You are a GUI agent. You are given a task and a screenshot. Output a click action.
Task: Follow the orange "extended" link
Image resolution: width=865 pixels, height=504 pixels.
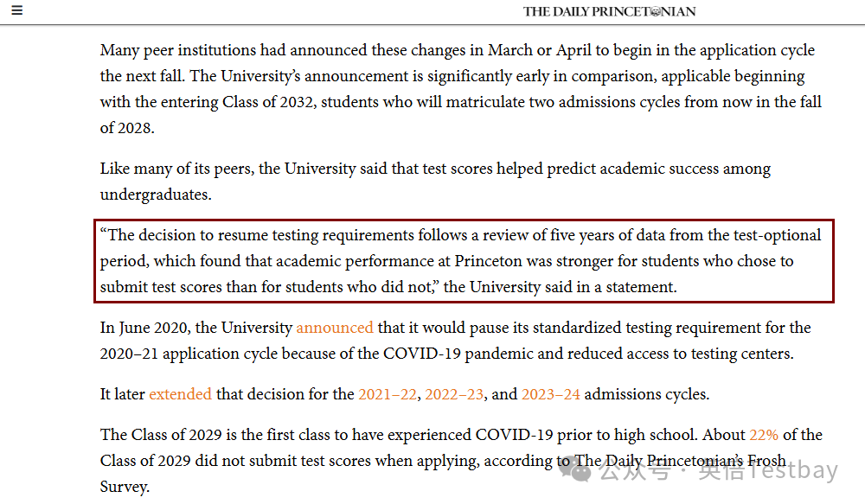pos(180,394)
